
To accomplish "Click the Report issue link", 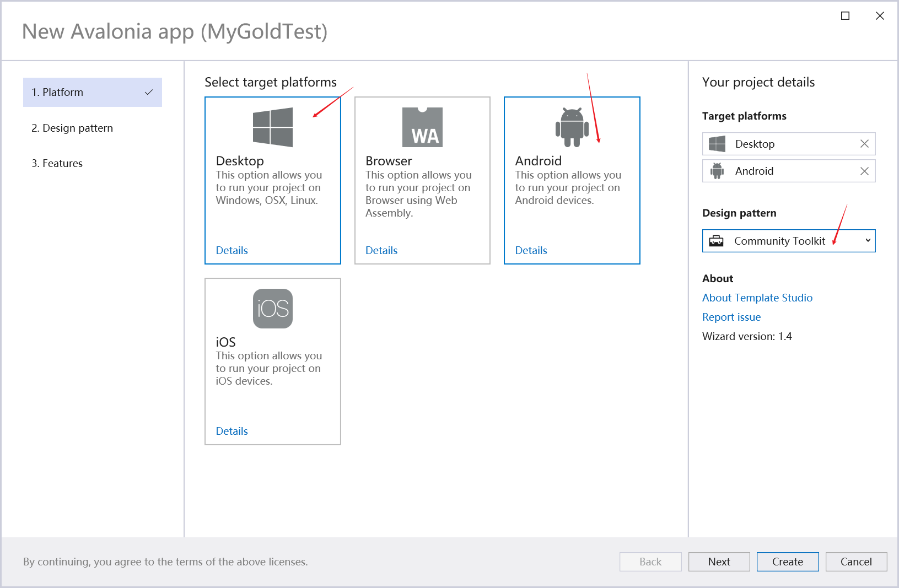I will click(x=731, y=317).
